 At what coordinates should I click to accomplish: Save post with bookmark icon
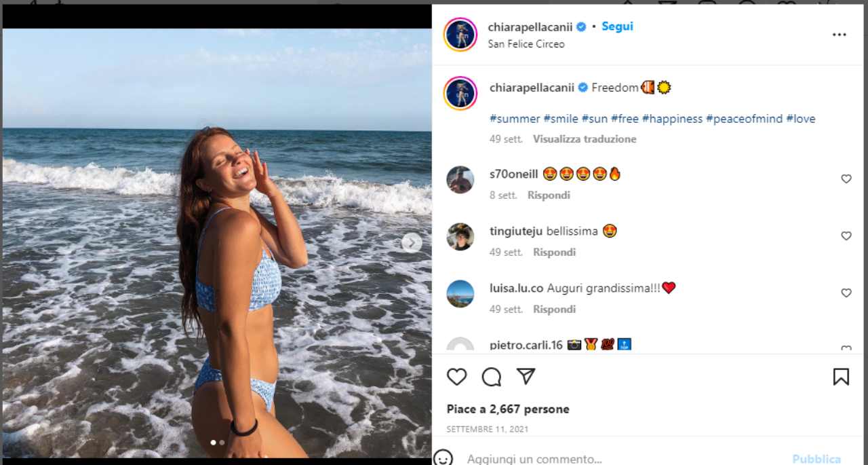pyautogui.click(x=841, y=377)
